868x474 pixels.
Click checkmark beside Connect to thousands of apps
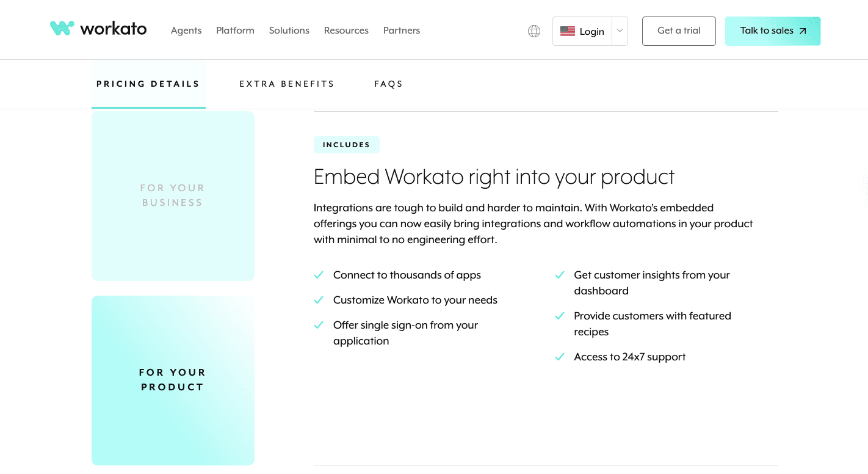[319, 275]
